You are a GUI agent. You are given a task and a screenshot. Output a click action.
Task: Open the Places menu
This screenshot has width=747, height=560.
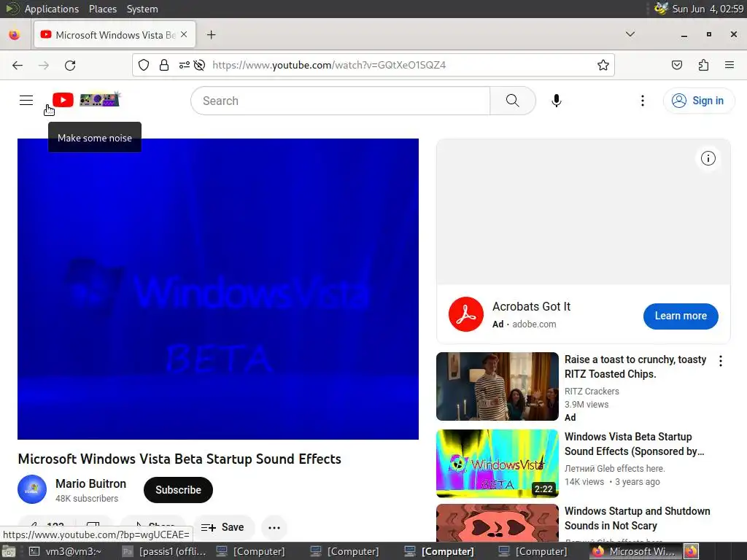tap(102, 9)
